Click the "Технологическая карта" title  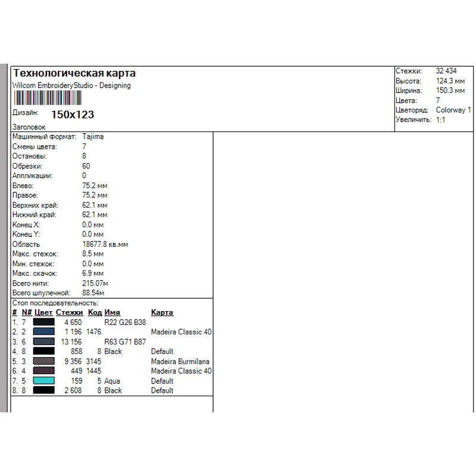click(74, 73)
